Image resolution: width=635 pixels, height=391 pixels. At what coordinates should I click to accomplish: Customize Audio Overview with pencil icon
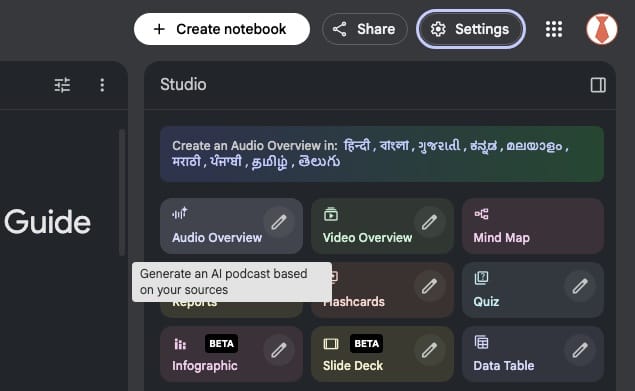coord(279,222)
